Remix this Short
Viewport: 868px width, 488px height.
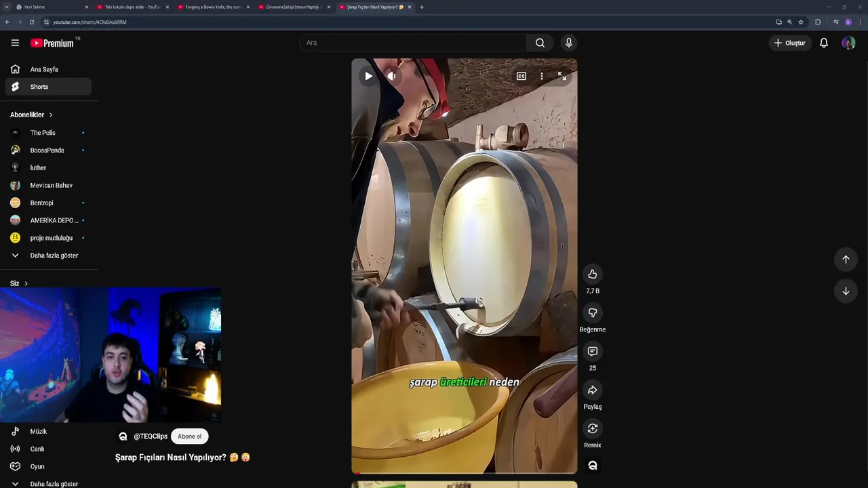pos(593,428)
